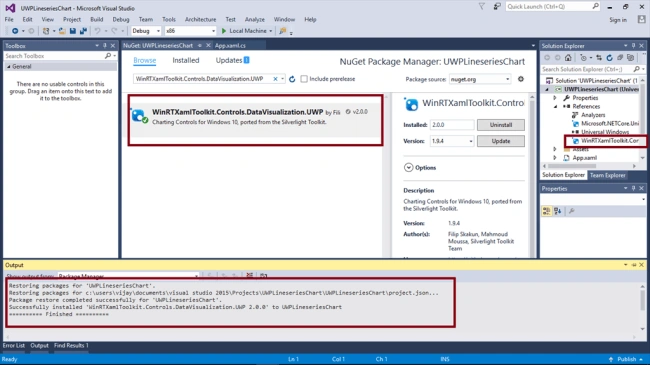Click Home icon in Solution Explorer
Screen dimensions: 650x365
pyautogui.click(x=568, y=58)
